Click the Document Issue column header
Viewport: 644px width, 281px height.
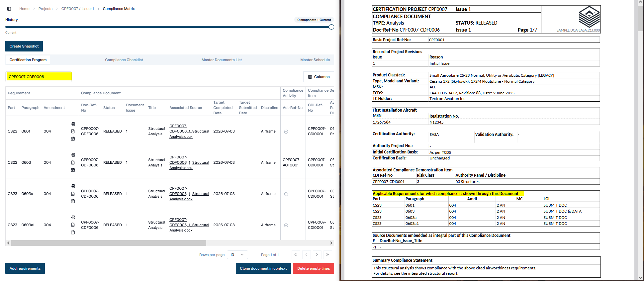135,108
